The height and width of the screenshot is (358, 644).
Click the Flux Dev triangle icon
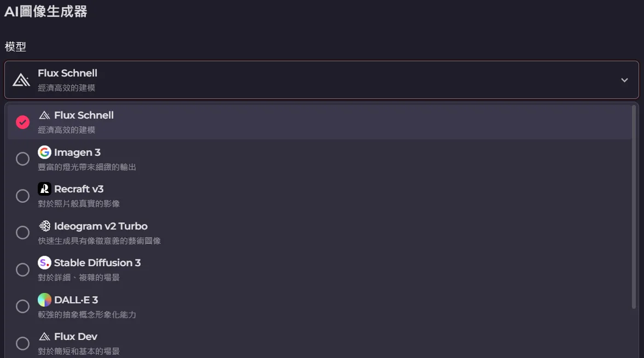coord(44,336)
